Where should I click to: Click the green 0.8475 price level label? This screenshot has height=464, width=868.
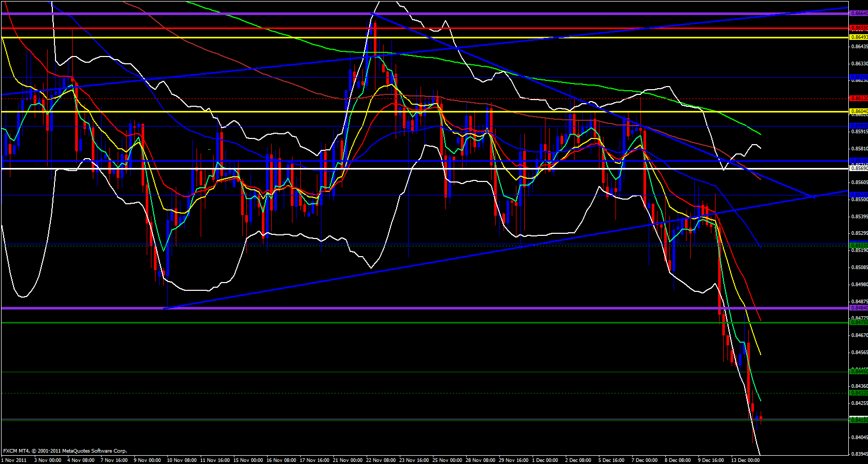pyautogui.click(x=859, y=322)
